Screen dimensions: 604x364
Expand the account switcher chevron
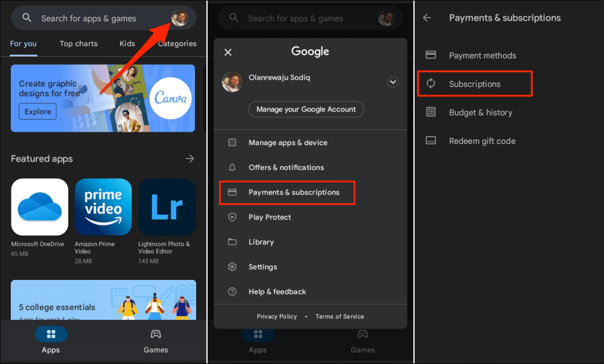tap(393, 82)
